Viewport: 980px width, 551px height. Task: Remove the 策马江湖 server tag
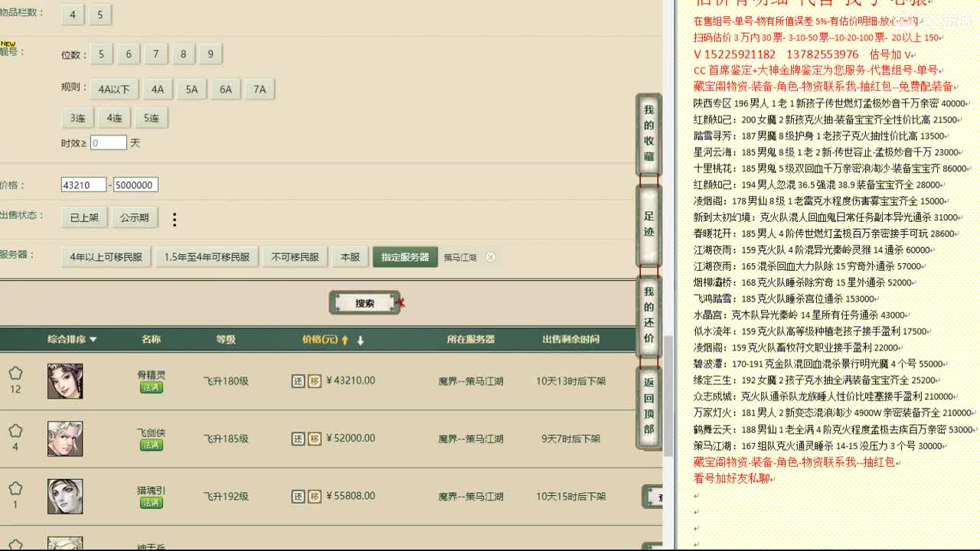tap(491, 257)
